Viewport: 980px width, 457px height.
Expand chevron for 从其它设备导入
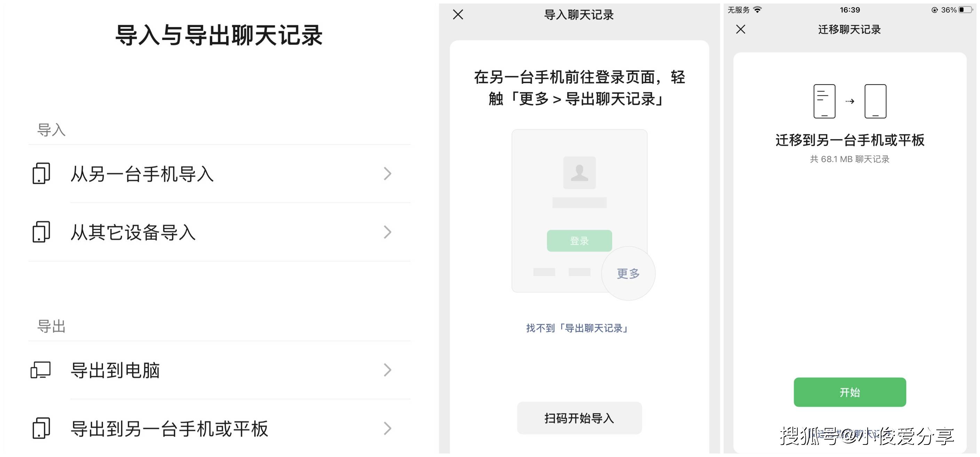tap(387, 232)
